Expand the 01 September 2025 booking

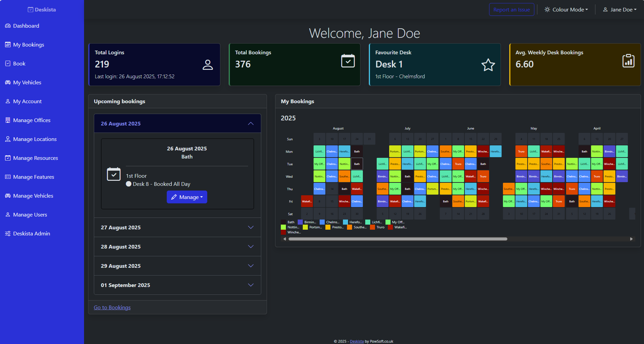(178, 285)
